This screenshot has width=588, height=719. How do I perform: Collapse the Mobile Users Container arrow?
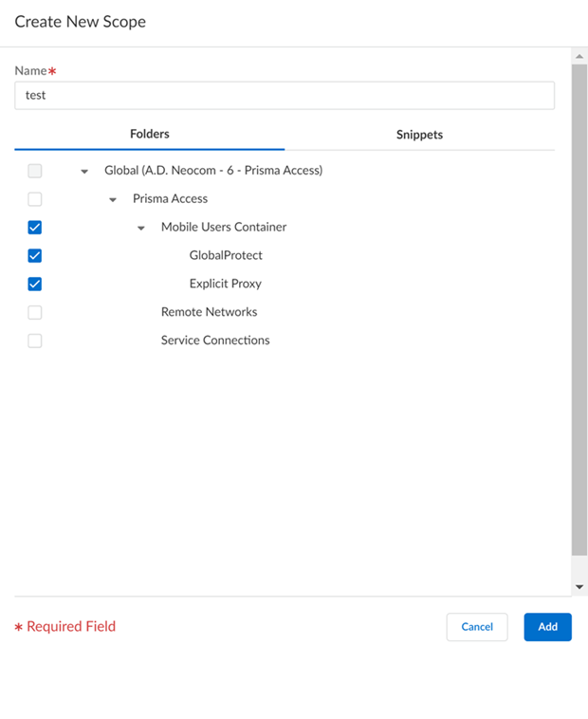pos(141,229)
